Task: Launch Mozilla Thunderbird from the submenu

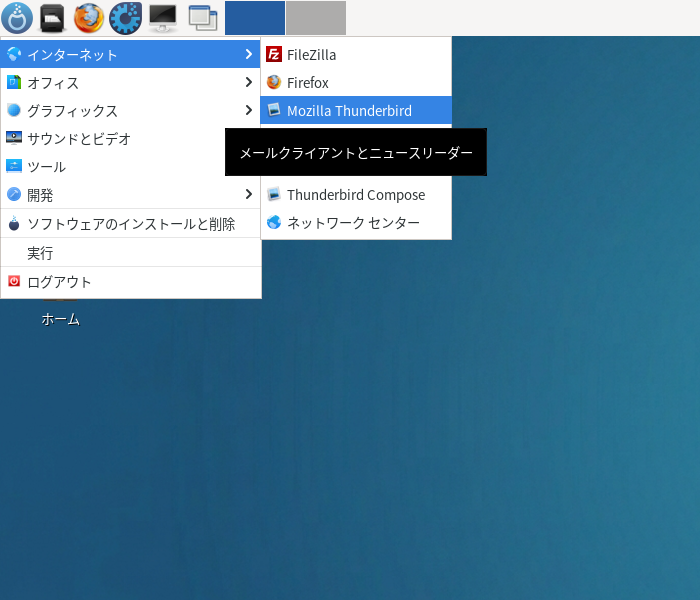Action: tap(356, 110)
